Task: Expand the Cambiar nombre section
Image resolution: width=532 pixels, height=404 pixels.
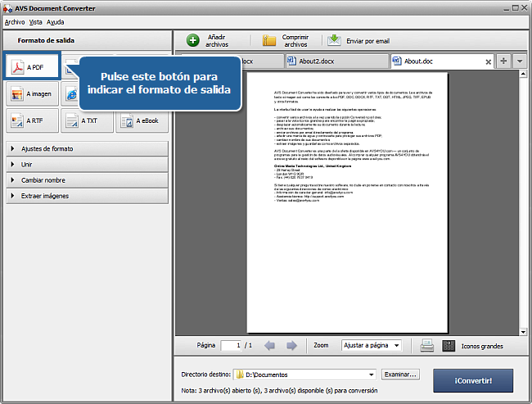Action: (x=88, y=180)
